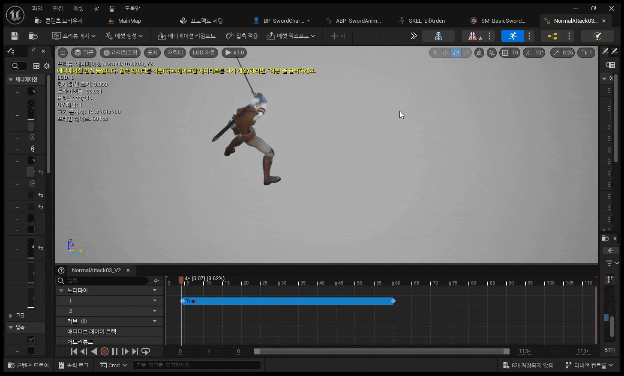Screen dimensions: 624x376
Task: Toggle the surface snapping icon in viewport
Action: point(492,53)
